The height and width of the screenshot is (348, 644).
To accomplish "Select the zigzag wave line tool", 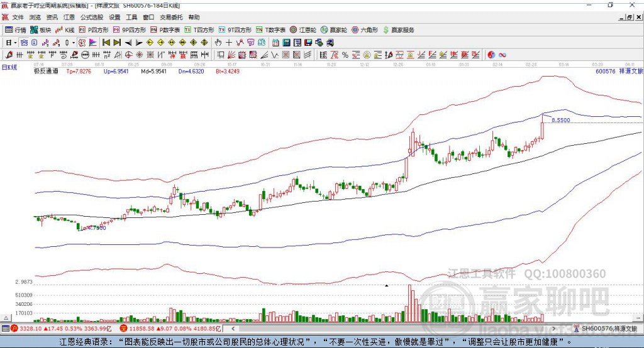I will 275,55.
